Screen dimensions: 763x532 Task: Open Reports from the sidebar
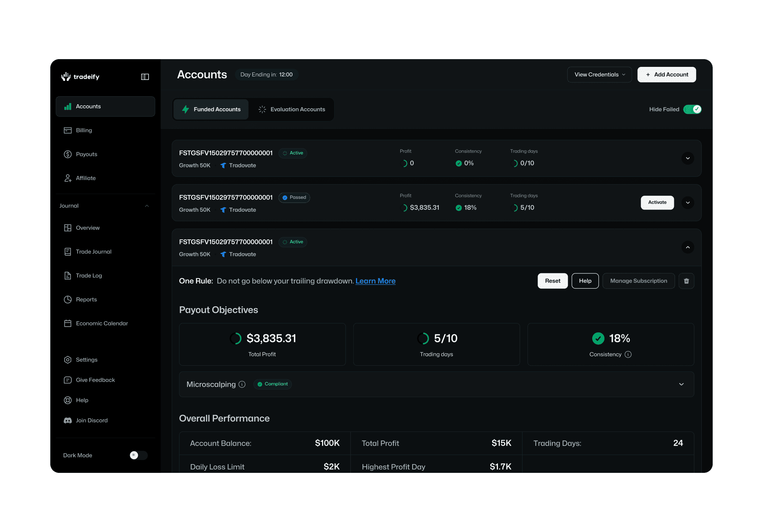click(86, 300)
